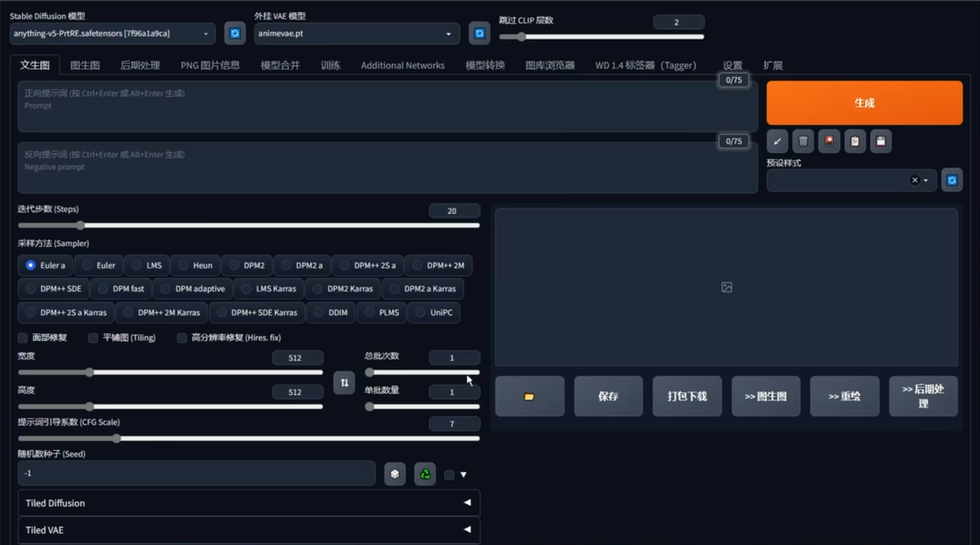The image size is (980, 545).
Task: Open the Stable Diffusion model dropdown
Action: 112,34
